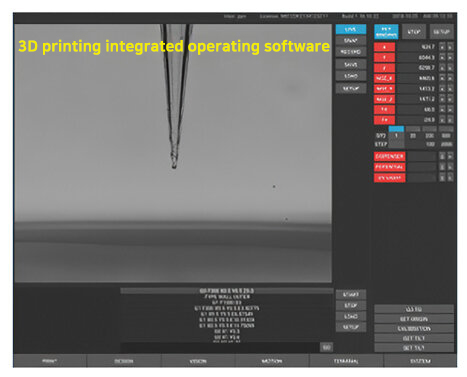Increase the DISPENSER value arrow
Screen dimensions: 467x377
coord(450,156)
